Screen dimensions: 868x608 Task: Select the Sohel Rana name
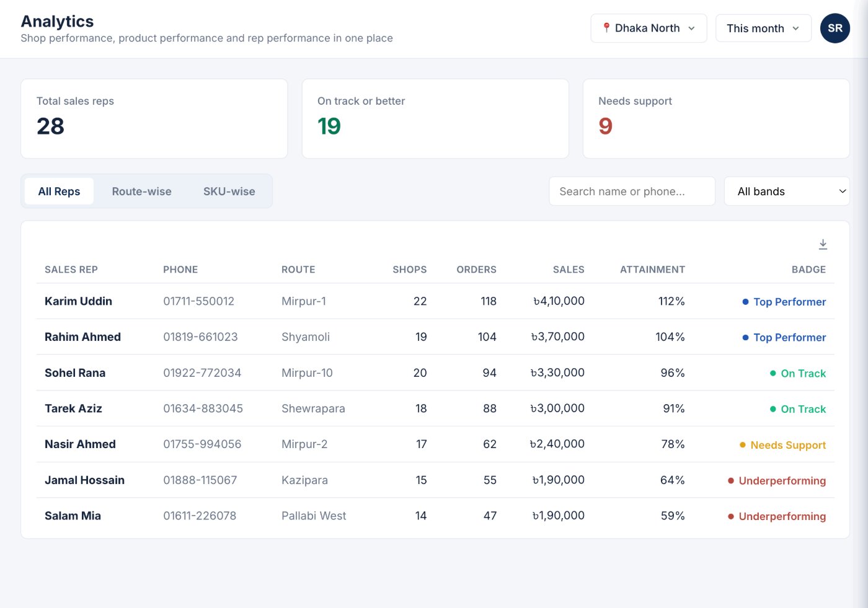click(x=75, y=373)
